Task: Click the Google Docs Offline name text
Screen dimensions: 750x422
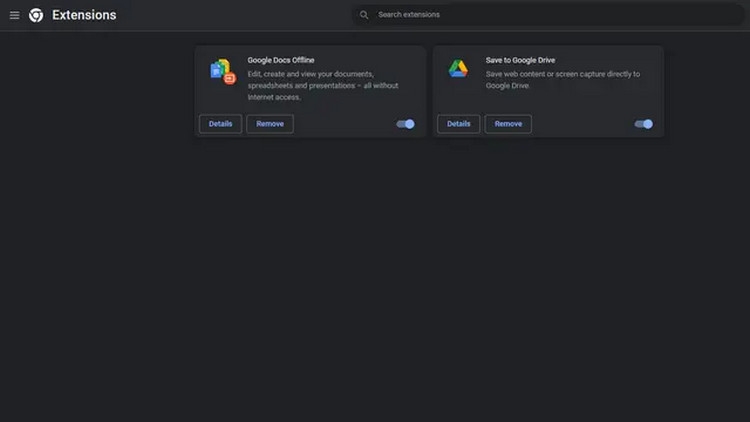Action: coord(281,60)
